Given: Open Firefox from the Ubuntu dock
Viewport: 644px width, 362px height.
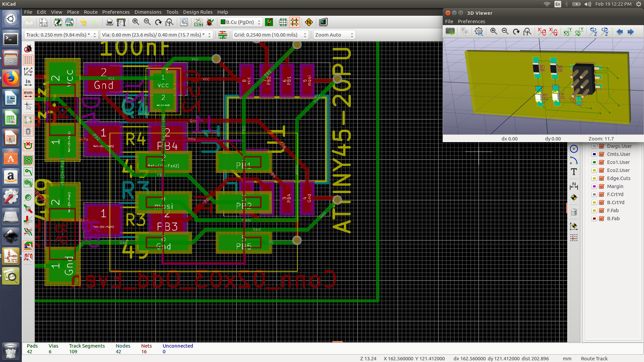Looking at the screenshot, I should (11, 78).
